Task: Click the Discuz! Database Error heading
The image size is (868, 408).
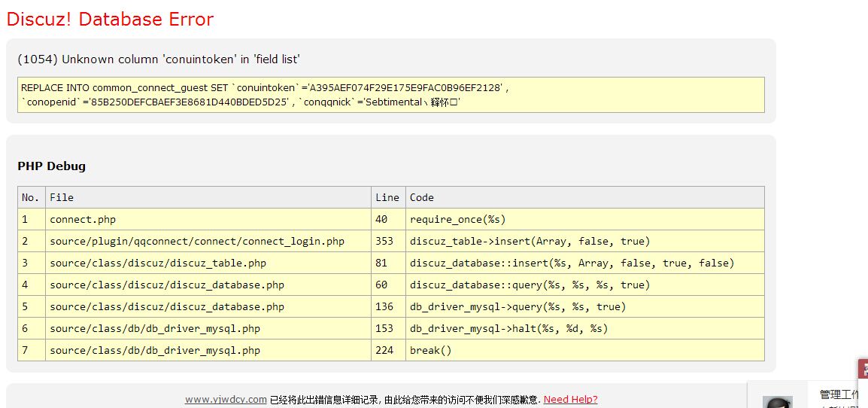Action: coord(110,20)
